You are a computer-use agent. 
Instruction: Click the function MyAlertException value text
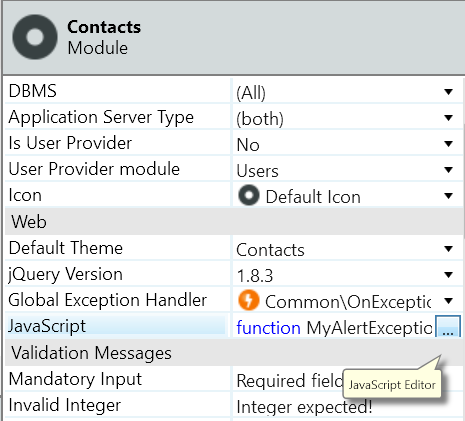(334, 328)
